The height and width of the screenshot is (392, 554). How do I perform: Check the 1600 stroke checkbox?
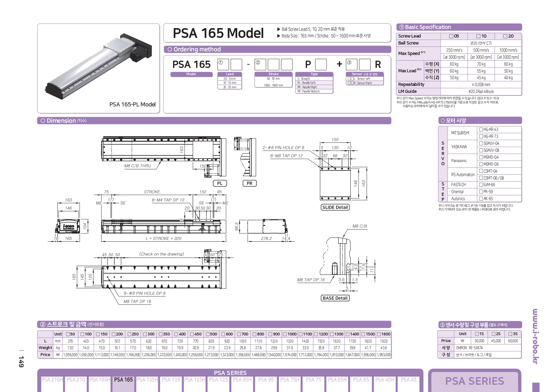(x=379, y=334)
